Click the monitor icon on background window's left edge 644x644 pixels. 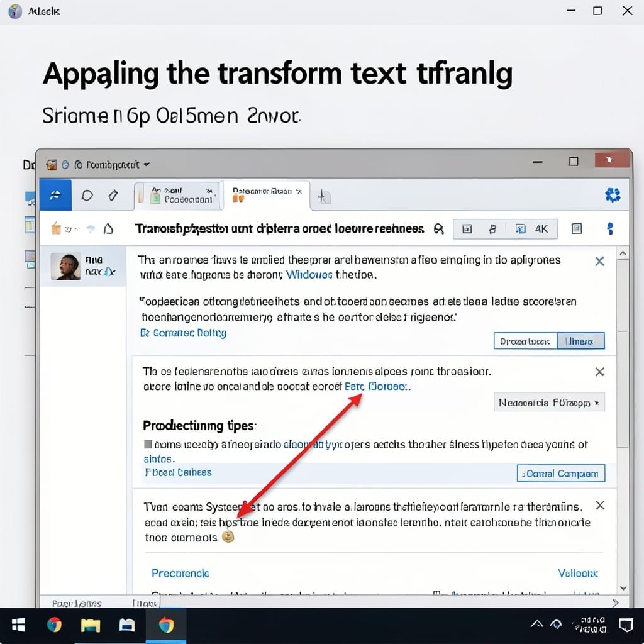tap(30, 258)
